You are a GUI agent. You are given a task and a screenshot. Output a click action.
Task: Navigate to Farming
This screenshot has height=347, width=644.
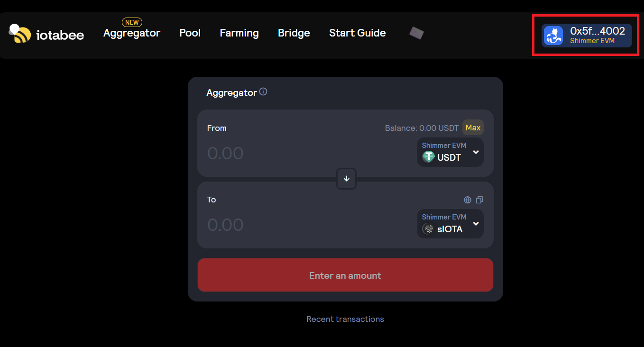click(x=239, y=33)
